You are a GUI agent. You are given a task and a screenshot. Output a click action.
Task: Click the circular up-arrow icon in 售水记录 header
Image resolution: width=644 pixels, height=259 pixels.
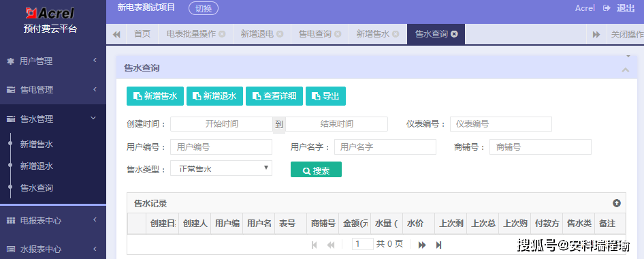(617, 203)
